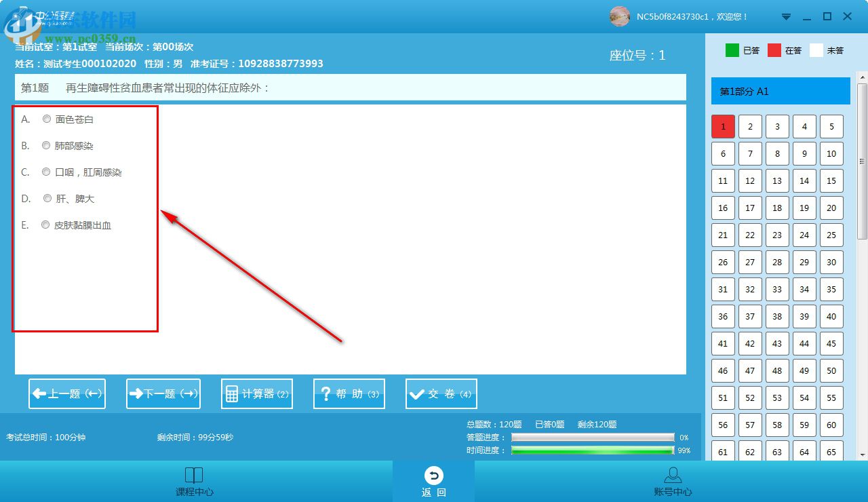The height and width of the screenshot is (502, 868).
Task: Jump to question number 10
Action: (831, 153)
